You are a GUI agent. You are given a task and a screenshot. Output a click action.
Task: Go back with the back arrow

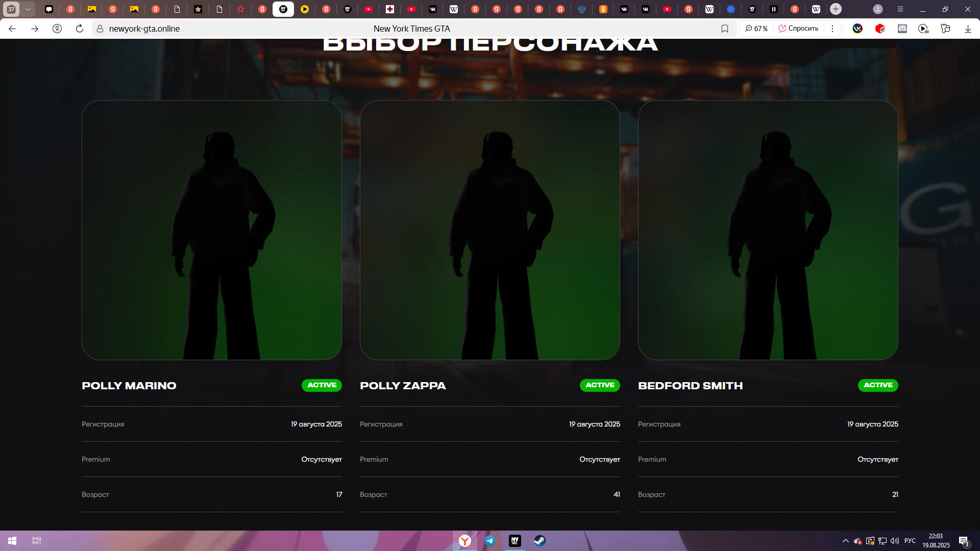pos(12,29)
